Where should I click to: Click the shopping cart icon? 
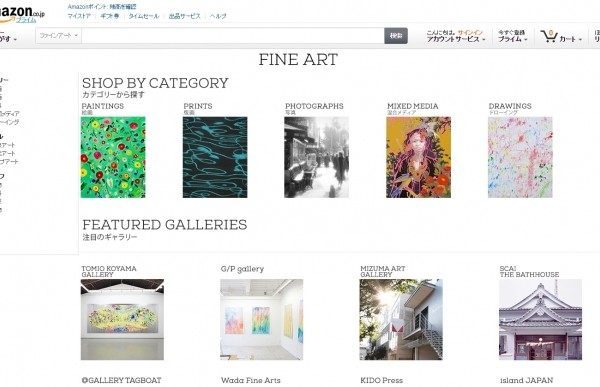(x=549, y=36)
